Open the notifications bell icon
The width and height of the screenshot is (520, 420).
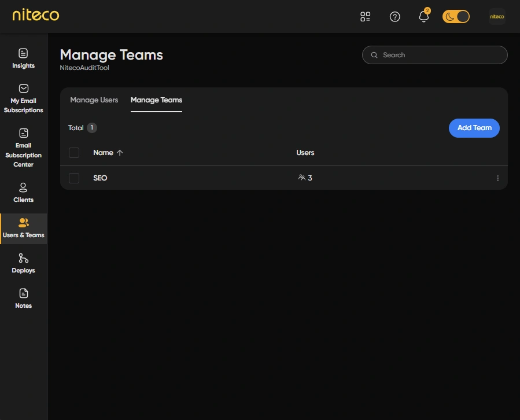click(x=423, y=17)
